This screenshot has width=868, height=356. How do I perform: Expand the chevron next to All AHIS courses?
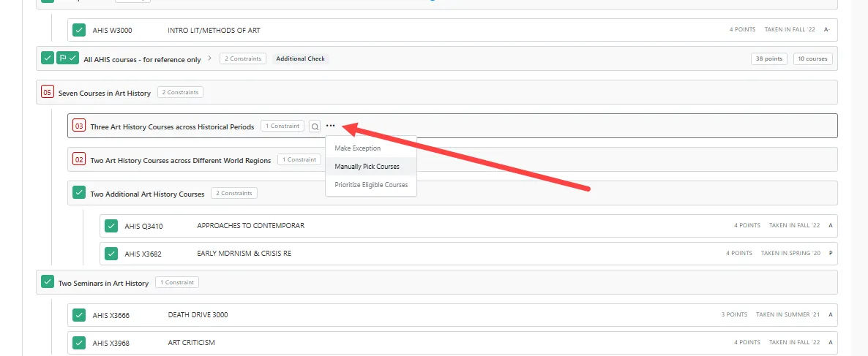(209, 58)
